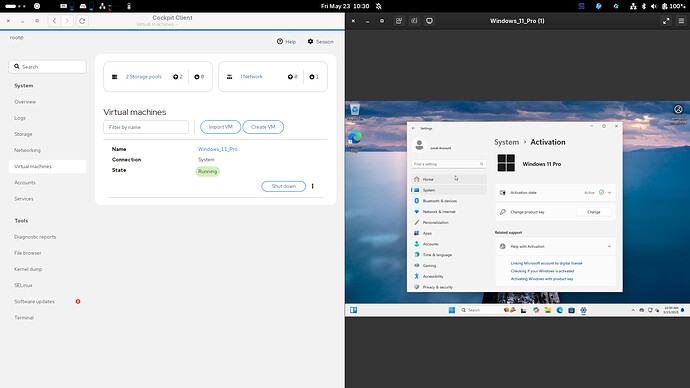Open the Windows_11_Pro VM link

coord(218,149)
